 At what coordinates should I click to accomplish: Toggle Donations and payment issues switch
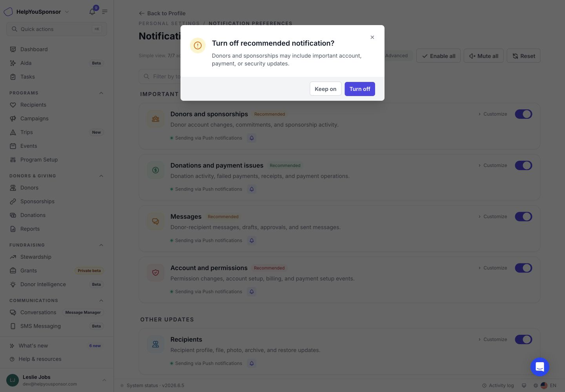click(523, 165)
